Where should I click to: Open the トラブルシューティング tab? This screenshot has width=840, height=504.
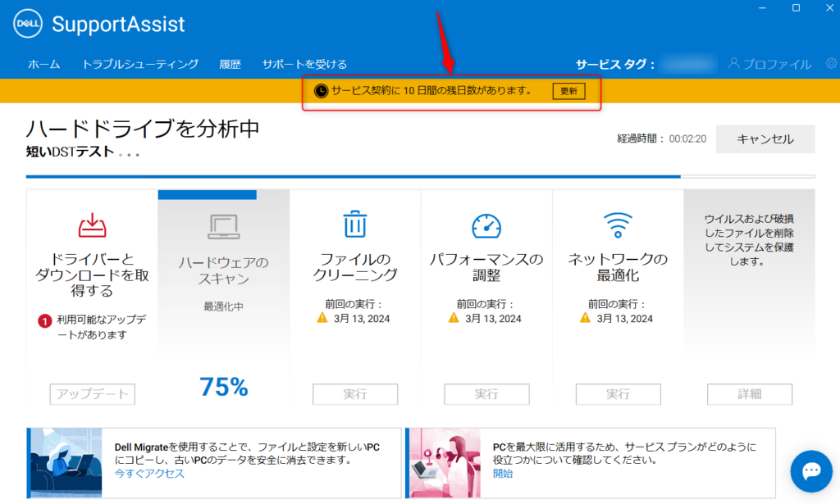click(139, 64)
